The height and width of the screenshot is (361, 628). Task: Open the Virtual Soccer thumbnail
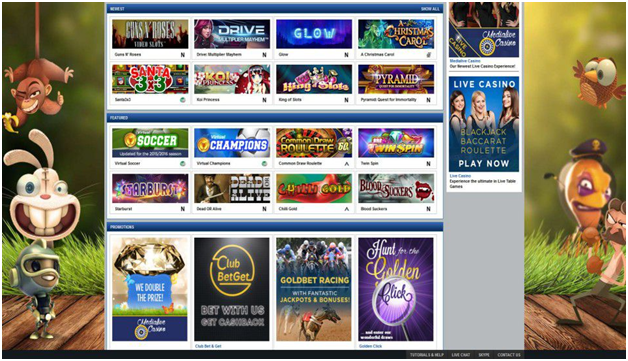click(x=150, y=143)
